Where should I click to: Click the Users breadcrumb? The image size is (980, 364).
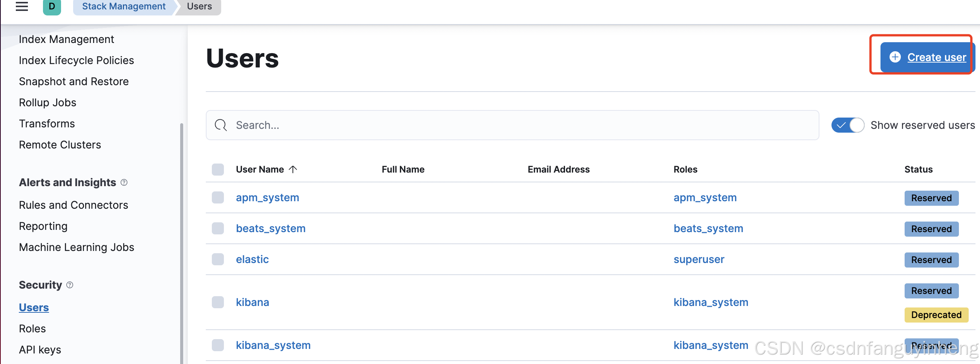point(199,6)
